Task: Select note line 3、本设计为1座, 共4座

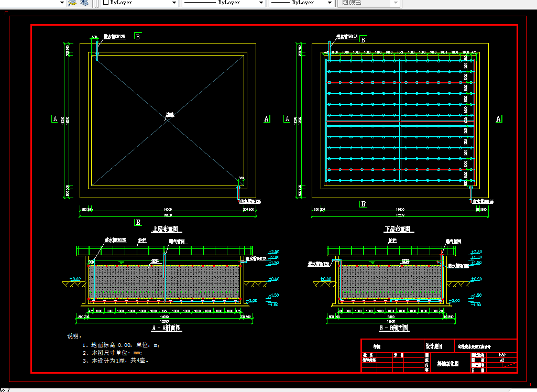Action: tap(115, 361)
